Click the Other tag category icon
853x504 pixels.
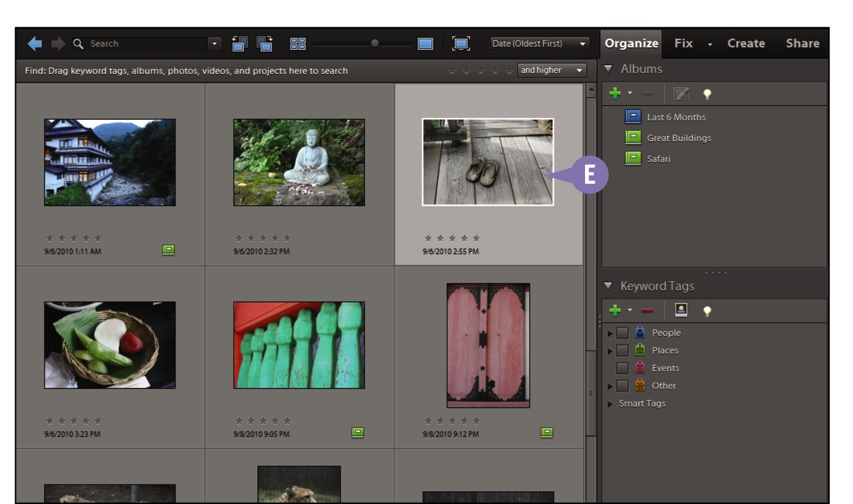(x=640, y=385)
